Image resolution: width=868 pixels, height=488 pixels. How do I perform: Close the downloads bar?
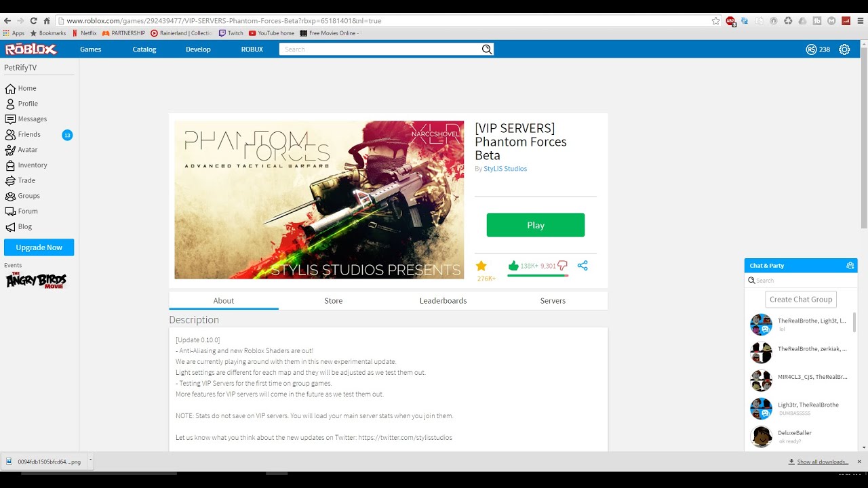pyautogui.click(x=860, y=462)
